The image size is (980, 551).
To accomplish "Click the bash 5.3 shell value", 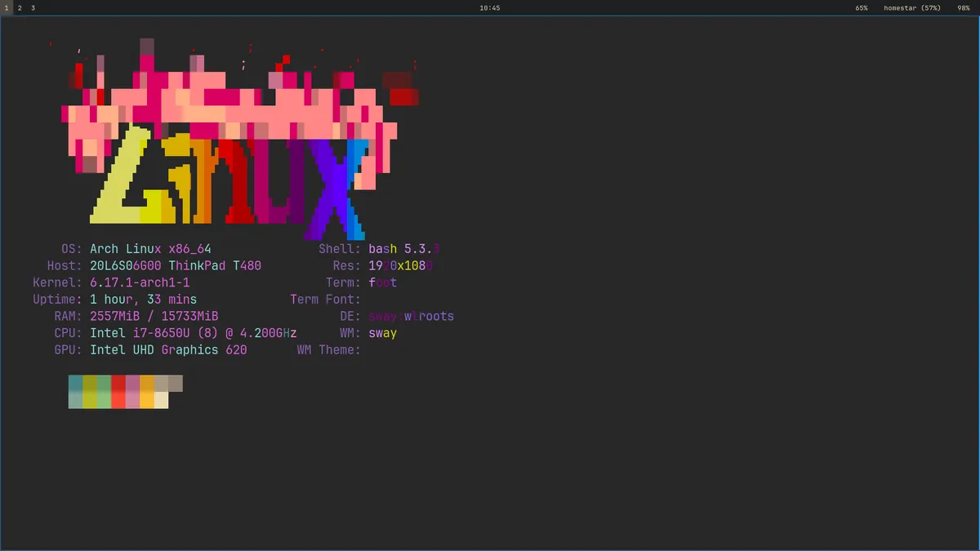I will (x=404, y=249).
